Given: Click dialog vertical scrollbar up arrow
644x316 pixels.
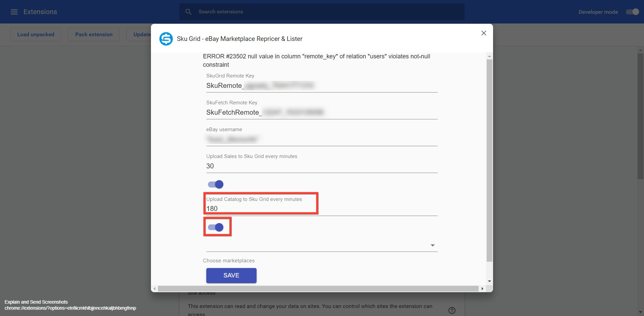Looking at the screenshot, I should pos(489,56).
